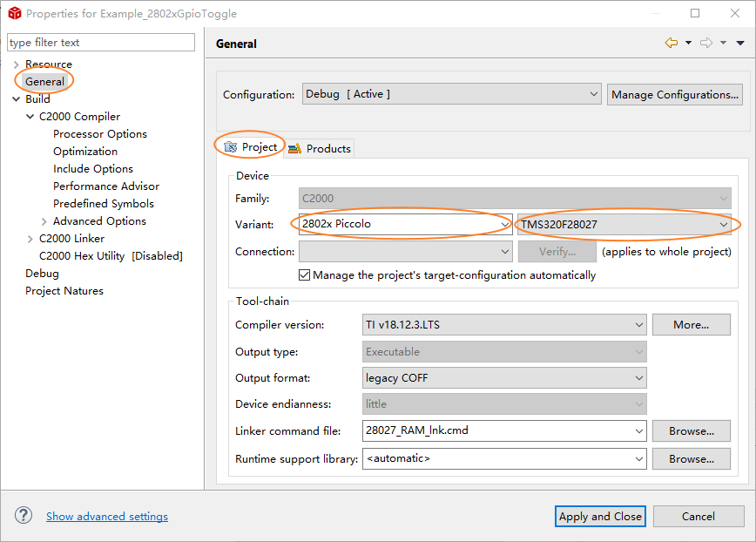Click the back navigation arrow icon

(670, 43)
